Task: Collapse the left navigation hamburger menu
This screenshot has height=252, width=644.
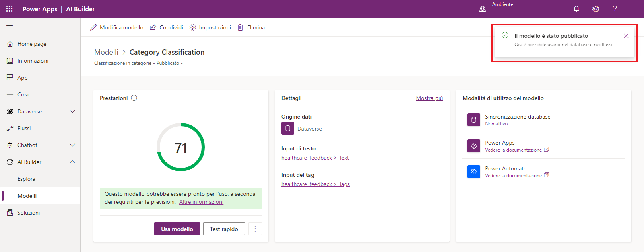Action: pos(10,27)
